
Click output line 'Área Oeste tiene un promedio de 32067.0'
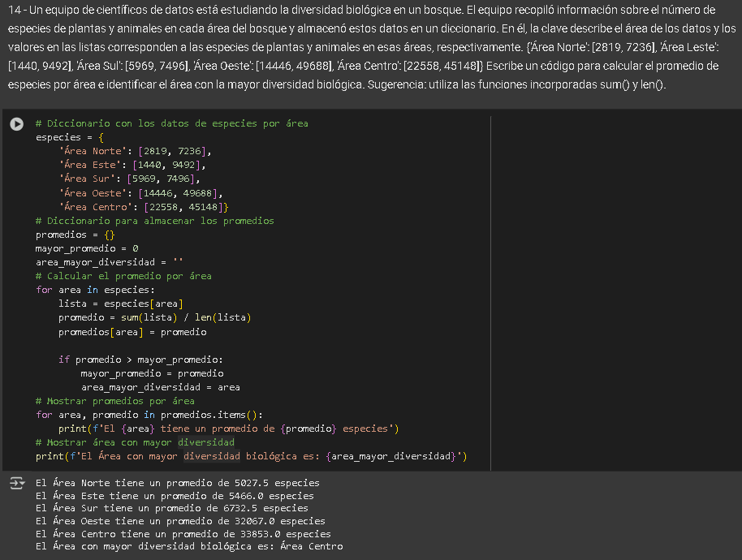pyautogui.click(x=180, y=521)
